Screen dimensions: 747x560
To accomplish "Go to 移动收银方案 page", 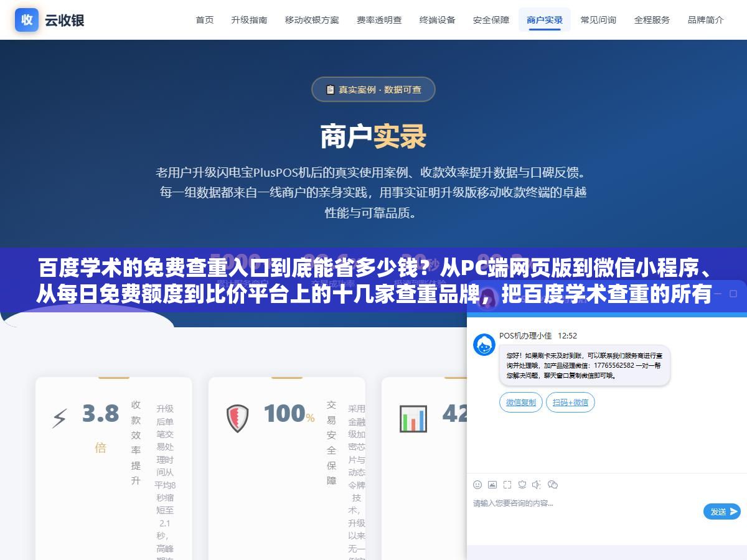I will pyautogui.click(x=312, y=20).
